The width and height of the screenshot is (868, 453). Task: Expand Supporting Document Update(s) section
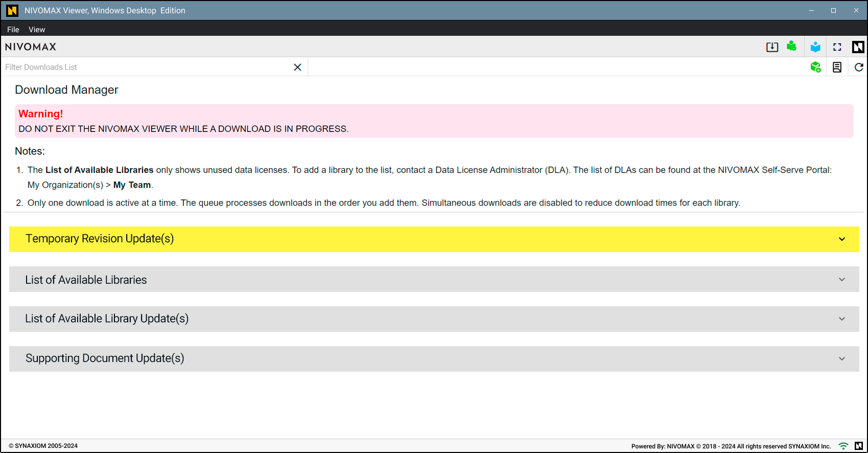[434, 359]
